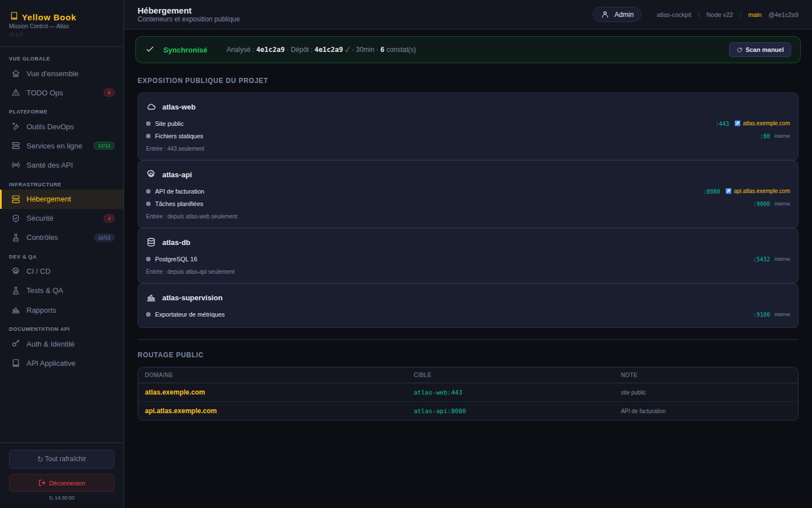The width and height of the screenshot is (812, 508).
Task: Log out with the Déconnexion button
Action: coord(61,483)
